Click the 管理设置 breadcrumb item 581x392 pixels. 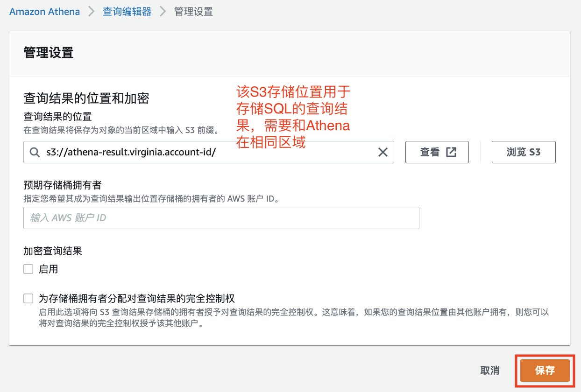click(x=193, y=11)
